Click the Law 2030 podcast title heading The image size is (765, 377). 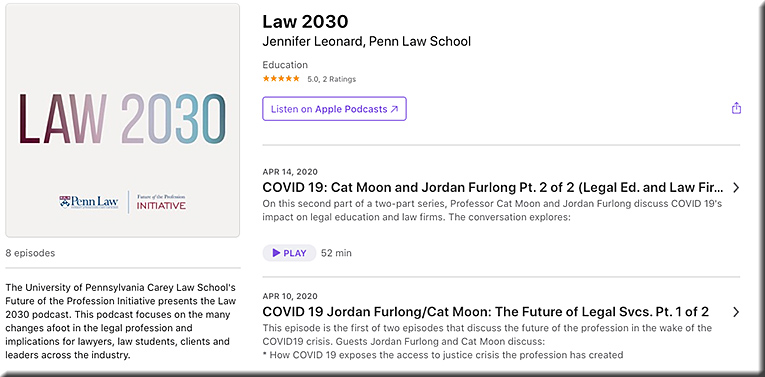305,21
